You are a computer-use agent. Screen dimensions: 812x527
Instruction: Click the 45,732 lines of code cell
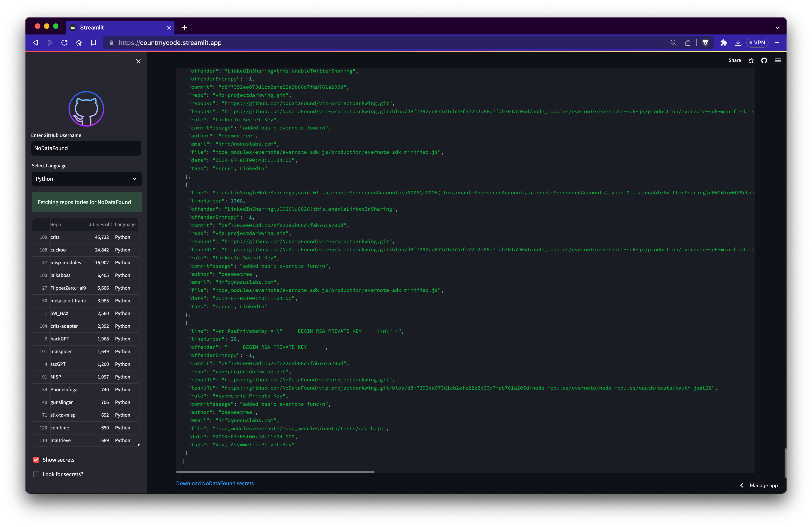coord(99,237)
